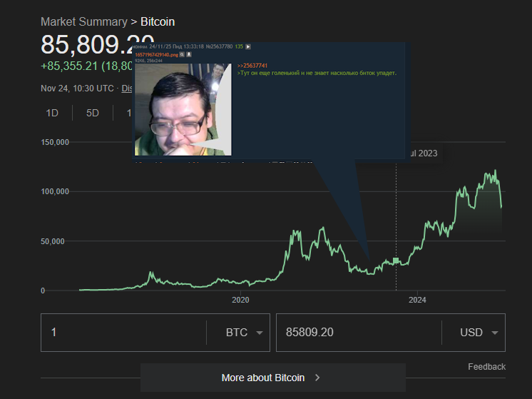This screenshot has width=532, height=399.
Task: Expand the attached image thumbnail in the post
Action: coord(183,109)
